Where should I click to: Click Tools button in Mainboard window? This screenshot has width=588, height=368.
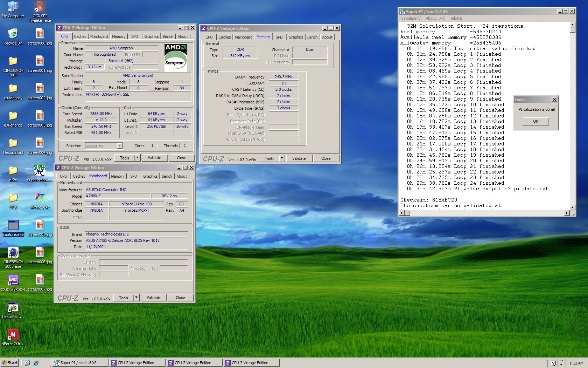(x=124, y=298)
